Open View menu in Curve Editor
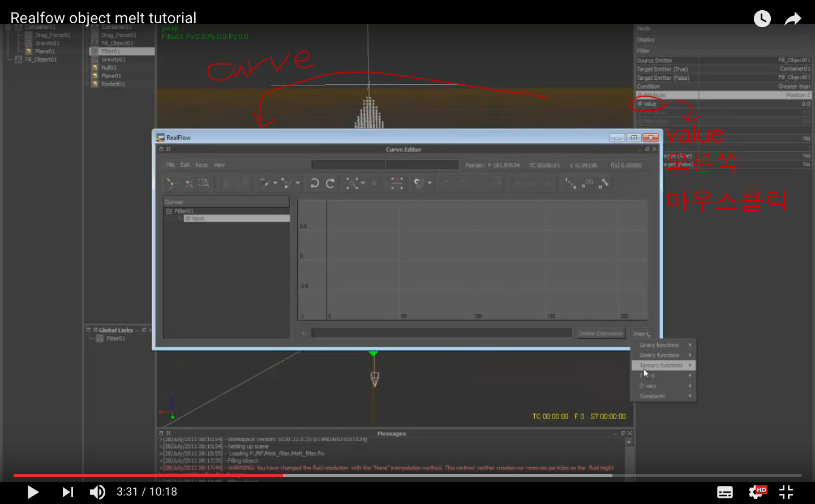815x504 pixels. point(219,165)
